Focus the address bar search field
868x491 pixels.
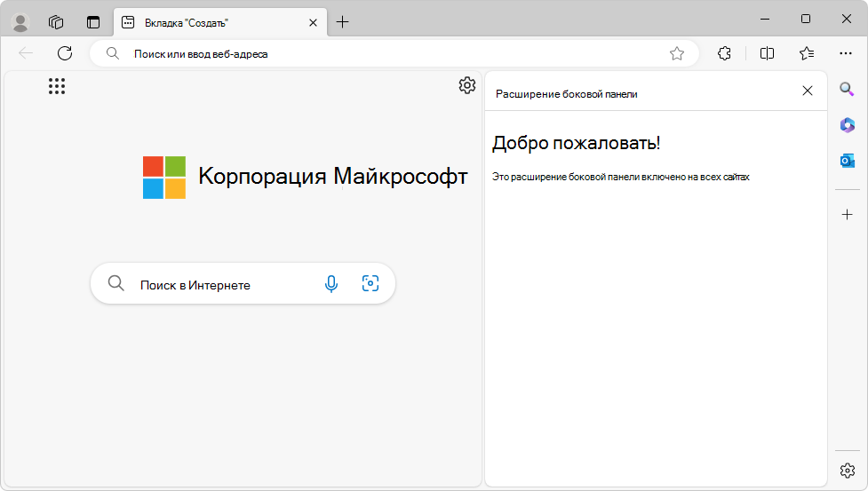click(394, 53)
